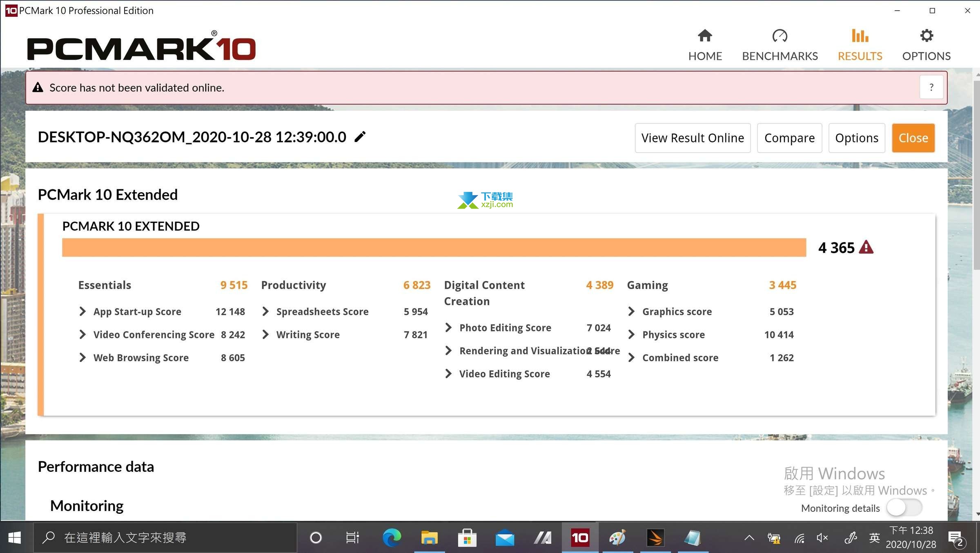The height and width of the screenshot is (553, 980).
Task: Click View Result Online button
Action: [693, 138]
